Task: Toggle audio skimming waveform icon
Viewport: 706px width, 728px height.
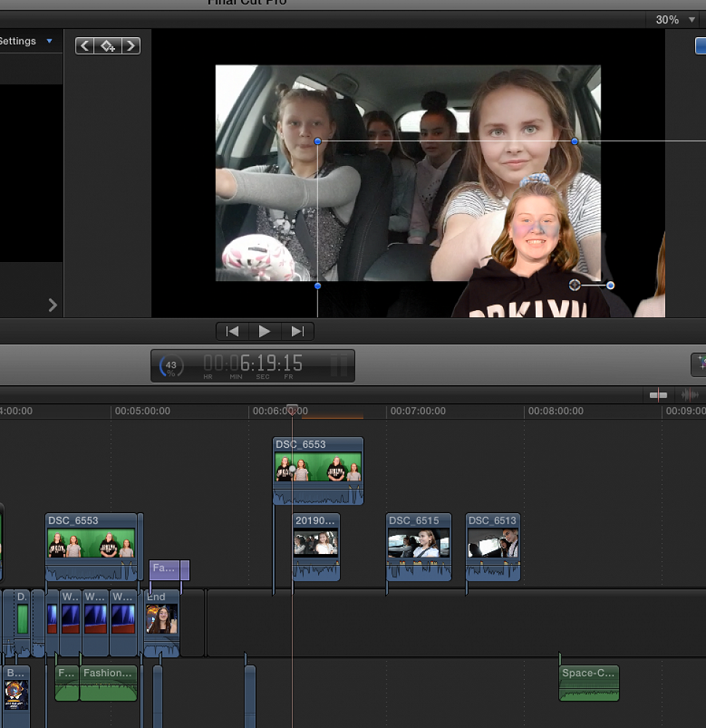Action: point(688,395)
